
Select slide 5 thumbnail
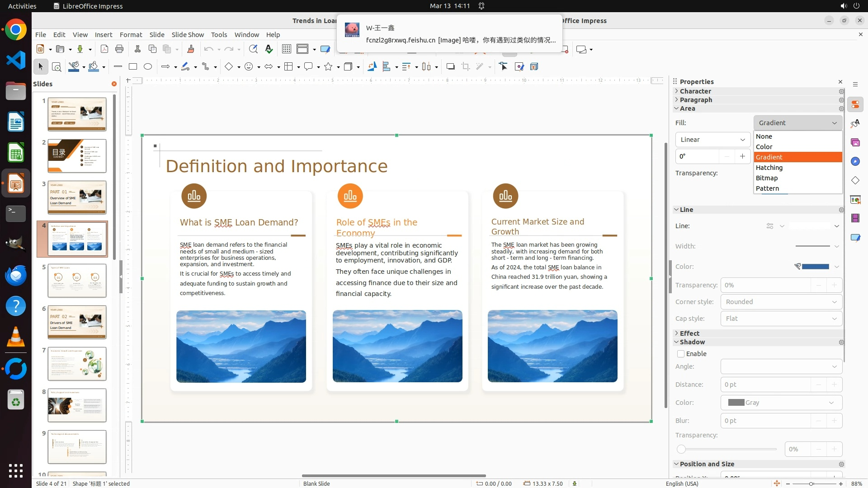tap(77, 281)
